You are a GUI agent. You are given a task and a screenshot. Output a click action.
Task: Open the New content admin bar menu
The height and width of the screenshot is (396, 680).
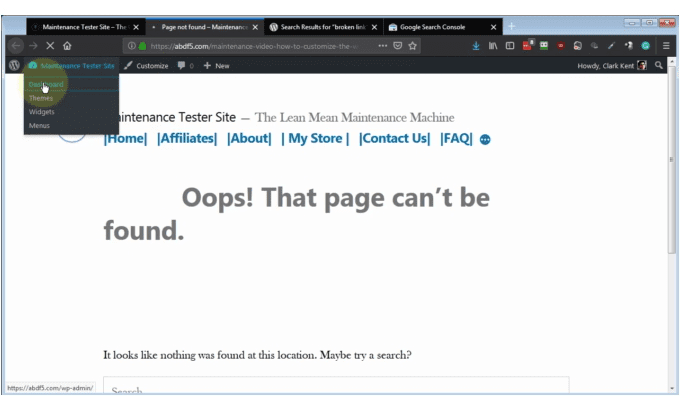click(216, 65)
